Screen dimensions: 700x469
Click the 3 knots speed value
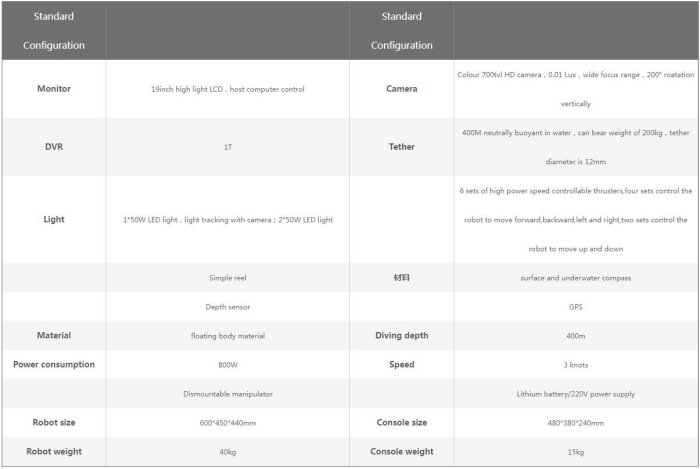pyautogui.click(x=575, y=365)
